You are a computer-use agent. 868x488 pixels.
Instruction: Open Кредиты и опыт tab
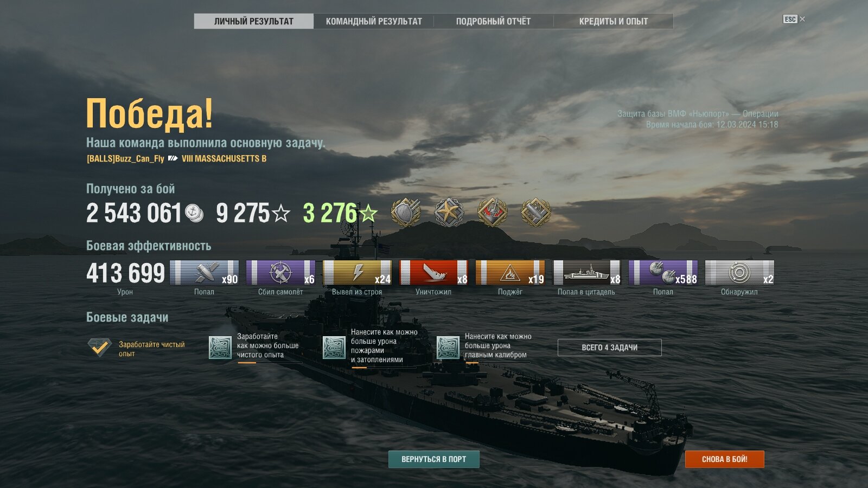(x=614, y=21)
